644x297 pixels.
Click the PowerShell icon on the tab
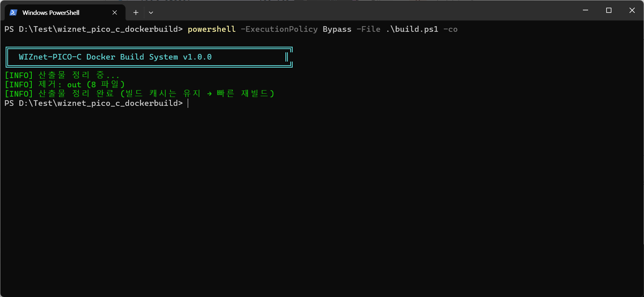[x=13, y=12]
